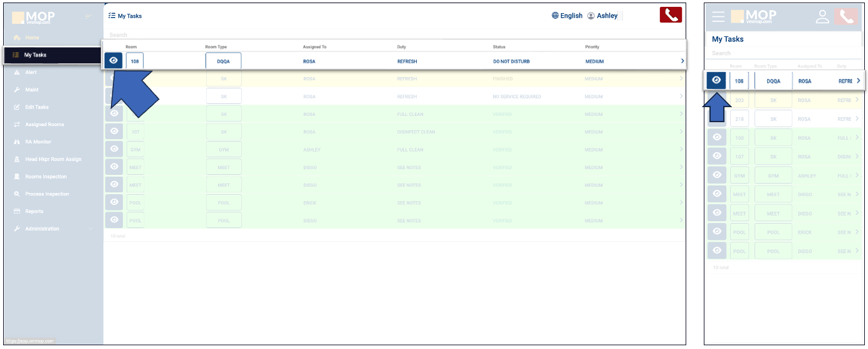Click the Maint wrench icon in sidebar
The width and height of the screenshot is (868, 349).
tap(17, 90)
